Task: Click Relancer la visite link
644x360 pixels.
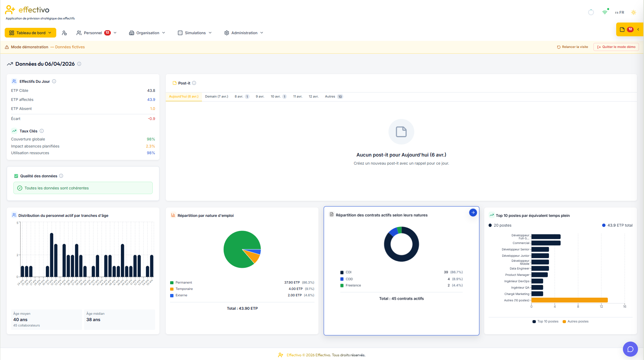Action: [x=572, y=47]
